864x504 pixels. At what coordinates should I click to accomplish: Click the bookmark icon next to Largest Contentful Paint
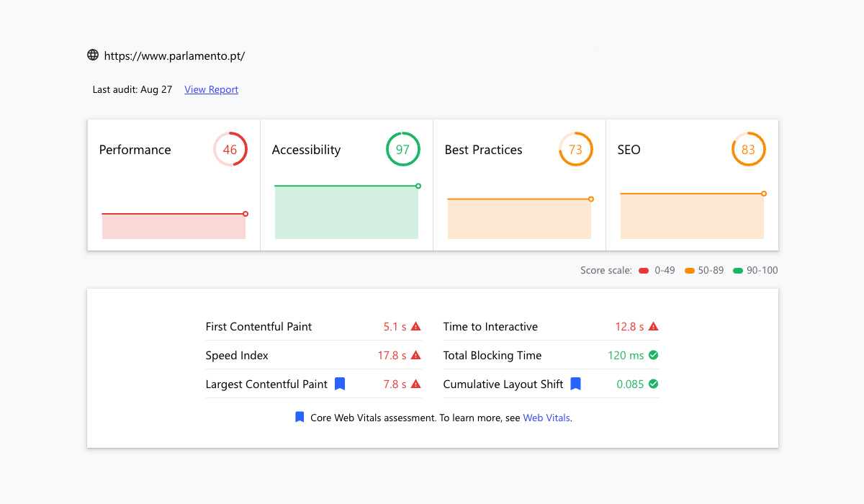[x=340, y=384]
